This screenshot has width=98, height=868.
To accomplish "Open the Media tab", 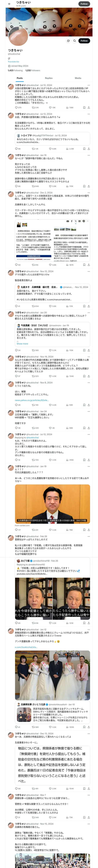I will pos(78,78).
